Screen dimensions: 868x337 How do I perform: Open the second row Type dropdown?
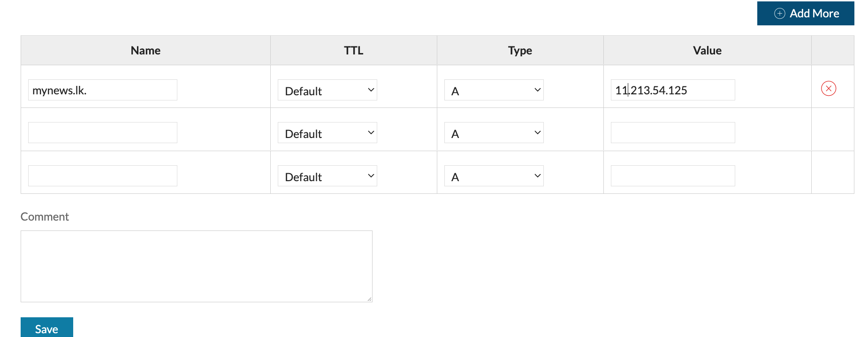point(494,133)
